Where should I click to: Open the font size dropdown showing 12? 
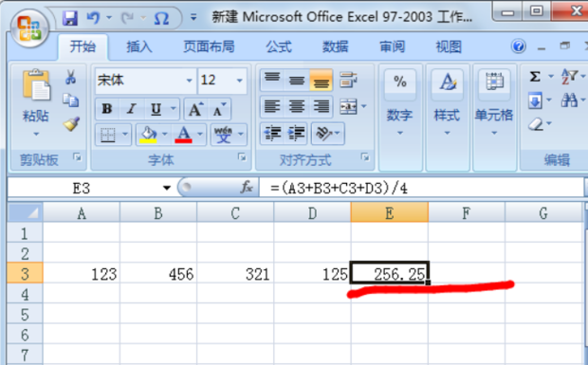(240, 81)
